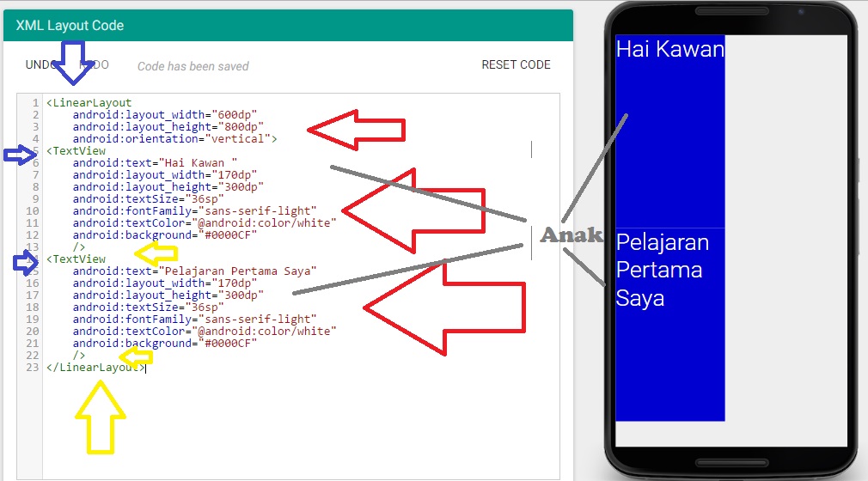Click the layout_width="170dp" on line 16
This screenshot has height=481, width=868.
pos(165,283)
